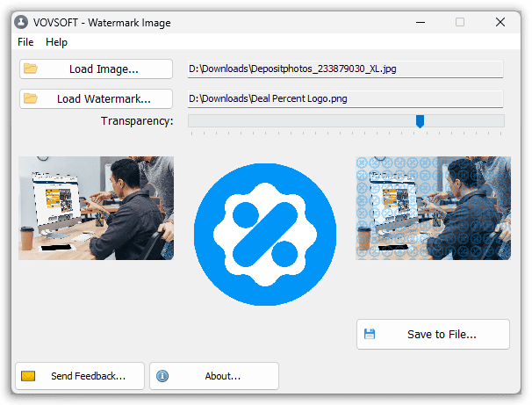
Task: Click the Transparency label text
Action: click(x=137, y=121)
